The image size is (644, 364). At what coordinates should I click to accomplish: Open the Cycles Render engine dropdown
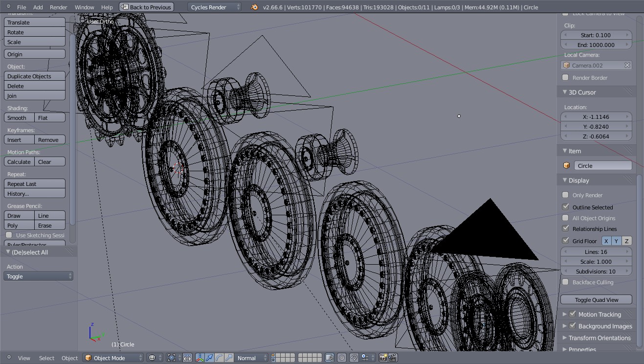click(x=215, y=7)
